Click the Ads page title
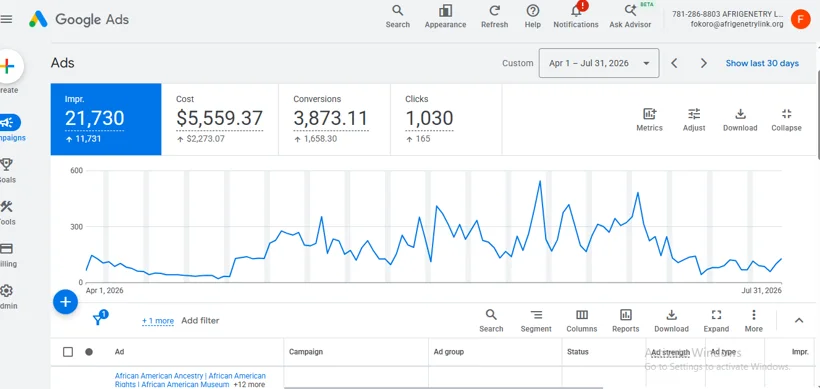 [63, 63]
